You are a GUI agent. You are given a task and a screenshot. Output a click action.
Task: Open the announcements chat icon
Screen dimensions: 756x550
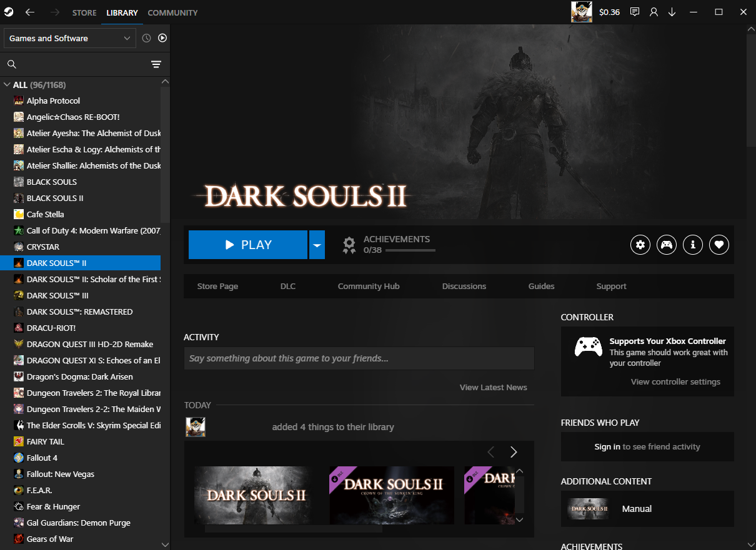pyautogui.click(x=635, y=12)
